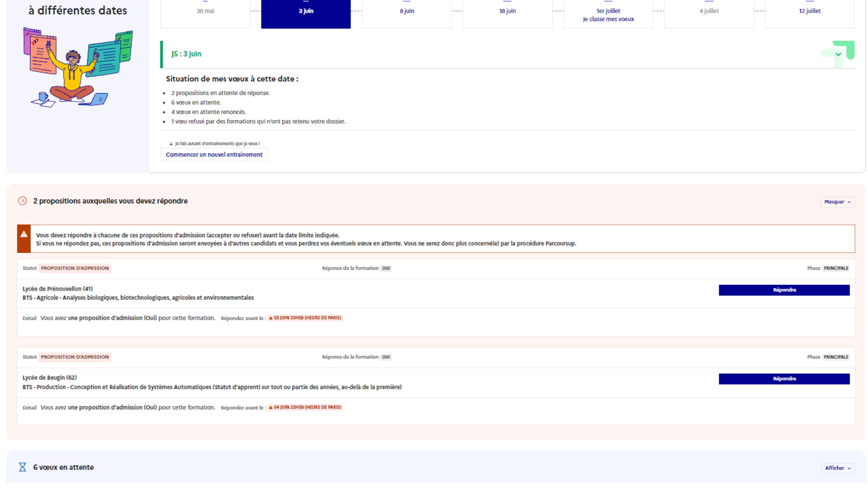The image size is (868, 488).
Task: Select the 8 juin date tab
Action: tap(407, 13)
